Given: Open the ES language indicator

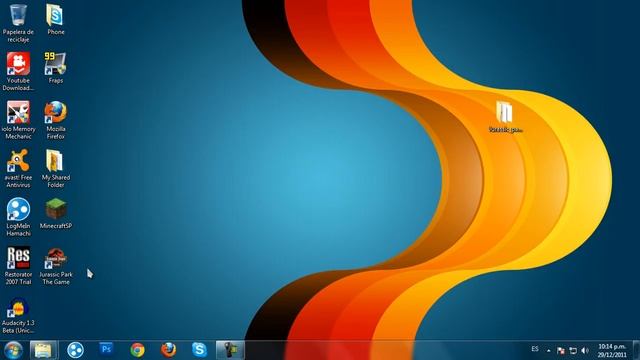Looking at the screenshot, I should coord(535,349).
